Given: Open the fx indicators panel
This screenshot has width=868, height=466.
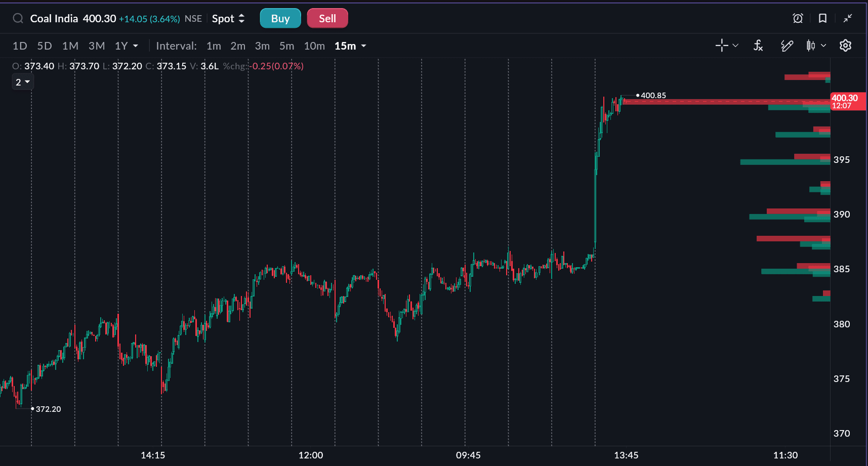Looking at the screenshot, I should pos(758,46).
